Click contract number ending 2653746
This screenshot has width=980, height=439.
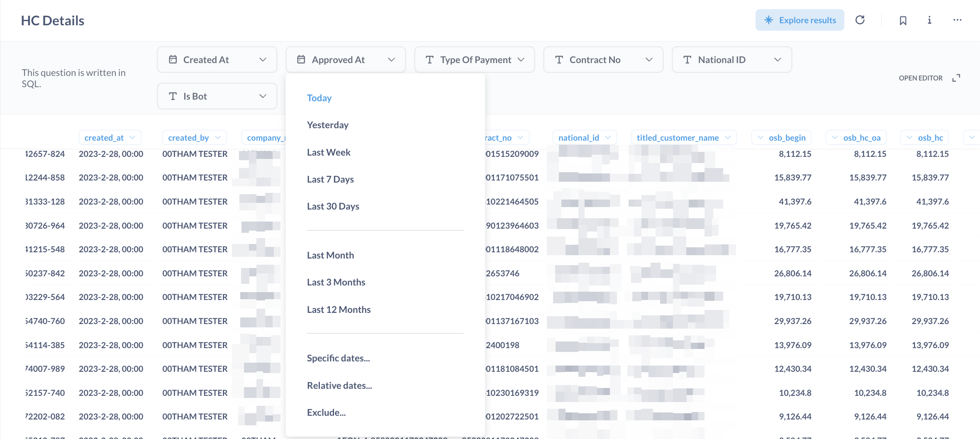(x=503, y=273)
